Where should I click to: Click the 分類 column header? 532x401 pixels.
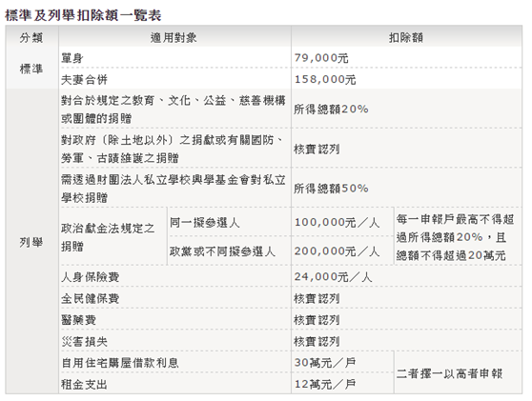[x=31, y=37]
